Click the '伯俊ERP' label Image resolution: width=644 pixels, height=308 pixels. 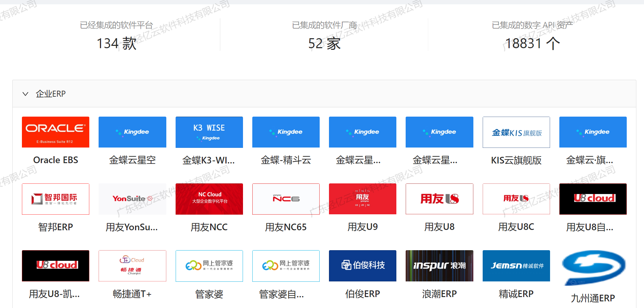pos(362,294)
